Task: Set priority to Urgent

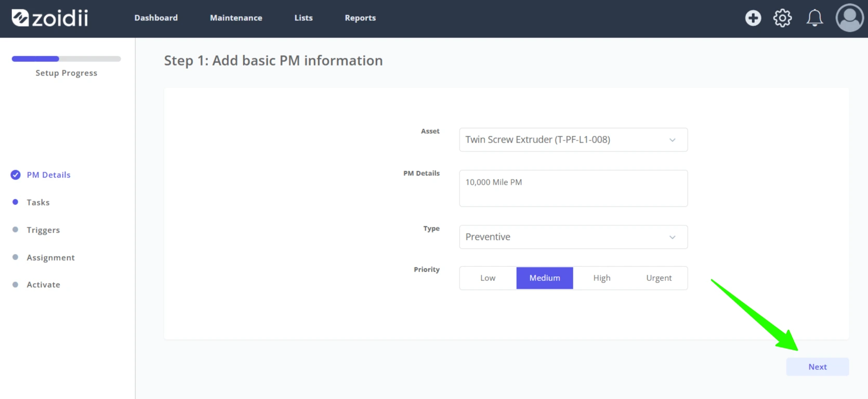Action: [659, 278]
